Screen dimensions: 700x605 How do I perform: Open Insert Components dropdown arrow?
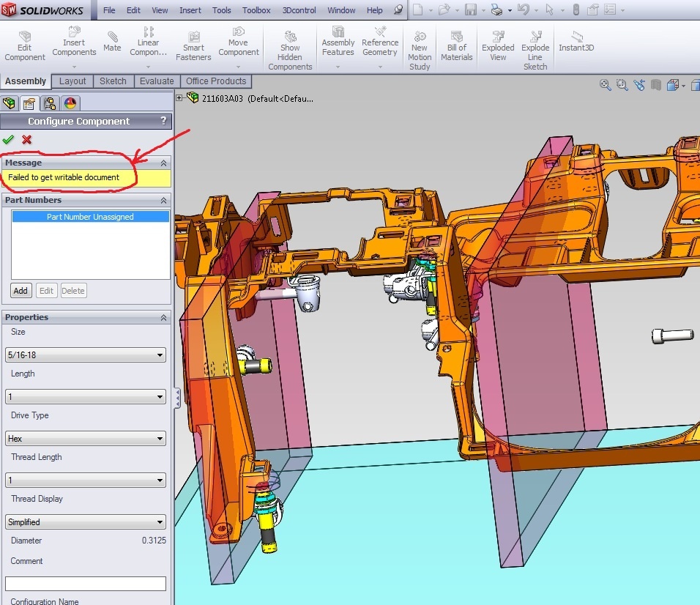[74, 67]
